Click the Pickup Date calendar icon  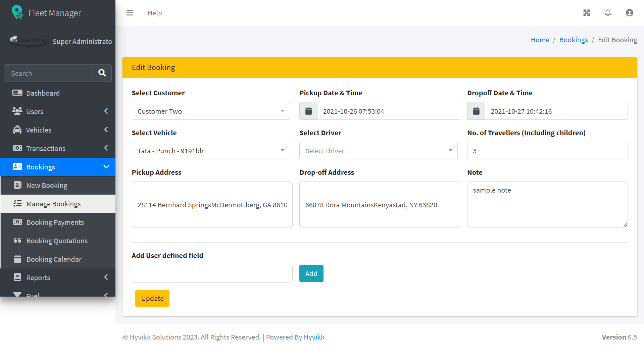(x=308, y=111)
